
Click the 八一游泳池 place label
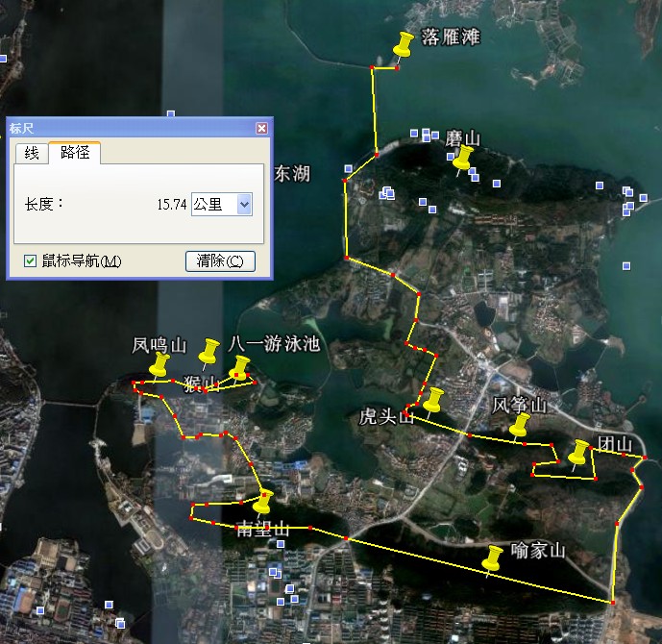[274, 344]
